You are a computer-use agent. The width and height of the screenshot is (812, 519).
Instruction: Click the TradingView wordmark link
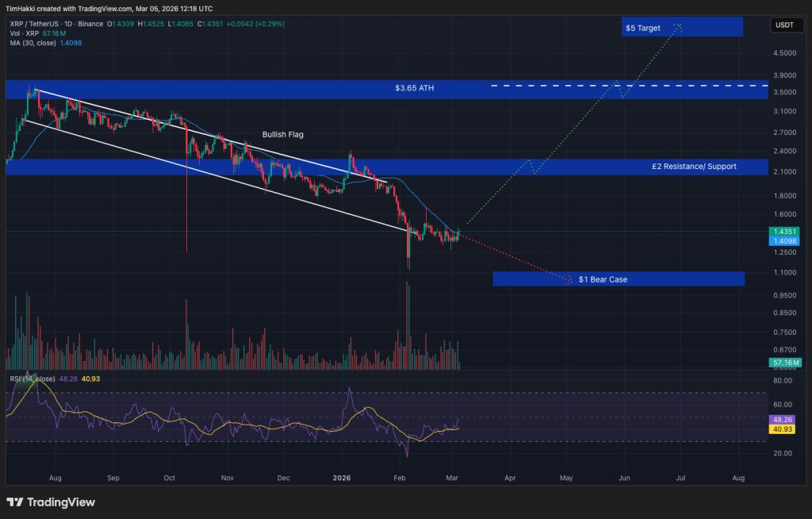pyautogui.click(x=61, y=502)
